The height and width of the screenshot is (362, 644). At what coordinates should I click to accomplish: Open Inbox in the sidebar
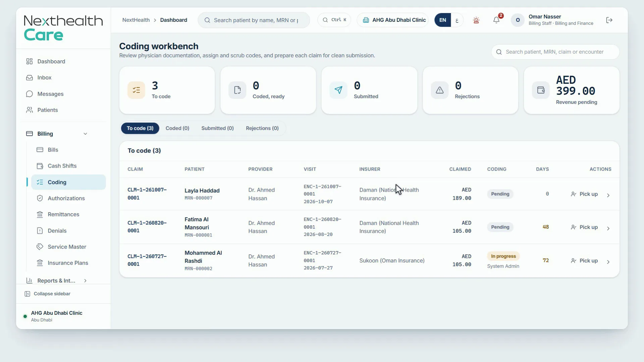click(x=64, y=77)
